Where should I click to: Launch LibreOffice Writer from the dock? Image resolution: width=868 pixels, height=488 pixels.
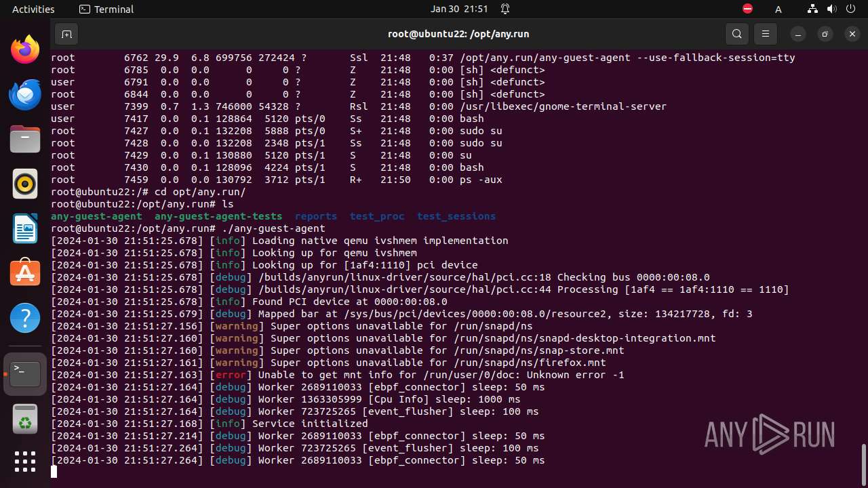[x=25, y=228]
